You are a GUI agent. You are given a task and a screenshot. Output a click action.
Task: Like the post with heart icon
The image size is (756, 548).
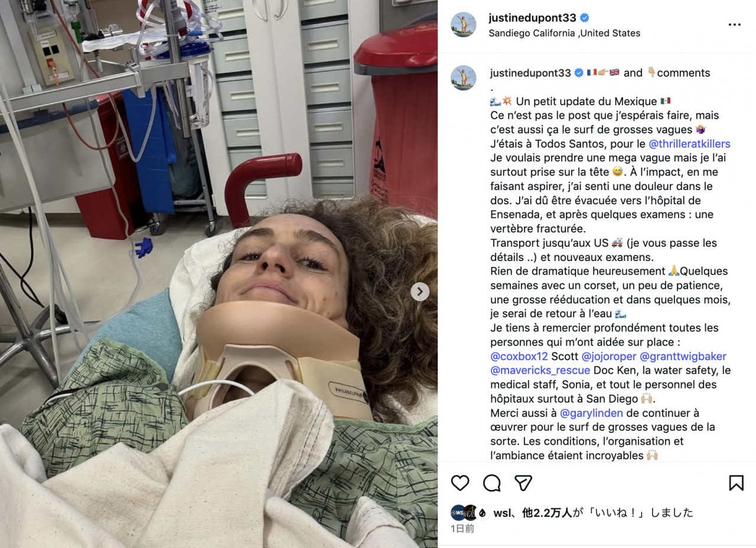tap(460, 483)
